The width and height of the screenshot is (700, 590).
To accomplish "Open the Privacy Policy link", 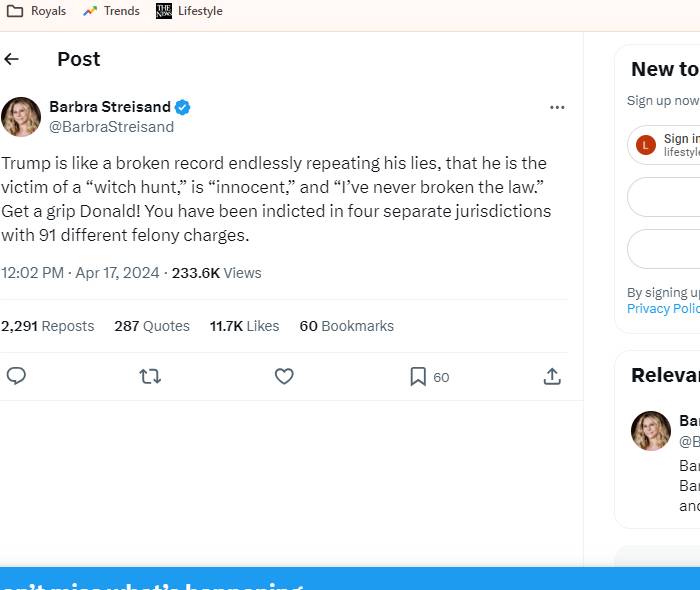I will (663, 309).
